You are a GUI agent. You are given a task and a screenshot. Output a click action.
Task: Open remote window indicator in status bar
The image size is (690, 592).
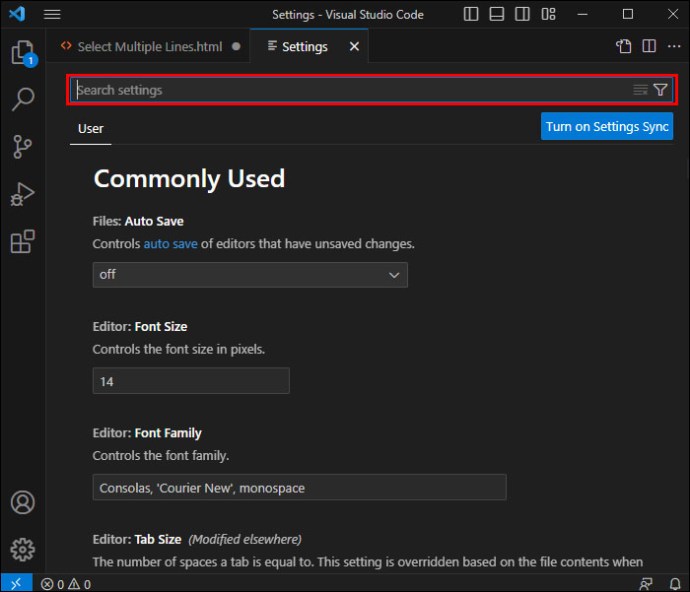click(16, 584)
